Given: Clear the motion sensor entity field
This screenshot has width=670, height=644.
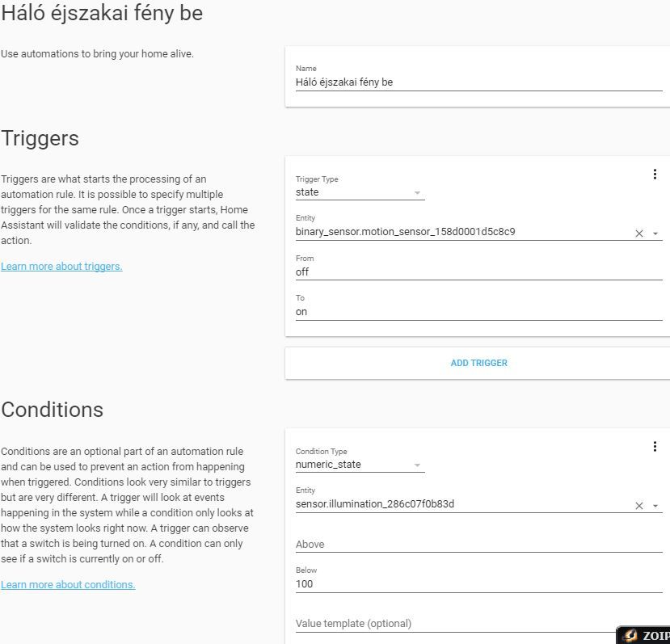Looking at the screenshot, I should [x=638, y=234].
